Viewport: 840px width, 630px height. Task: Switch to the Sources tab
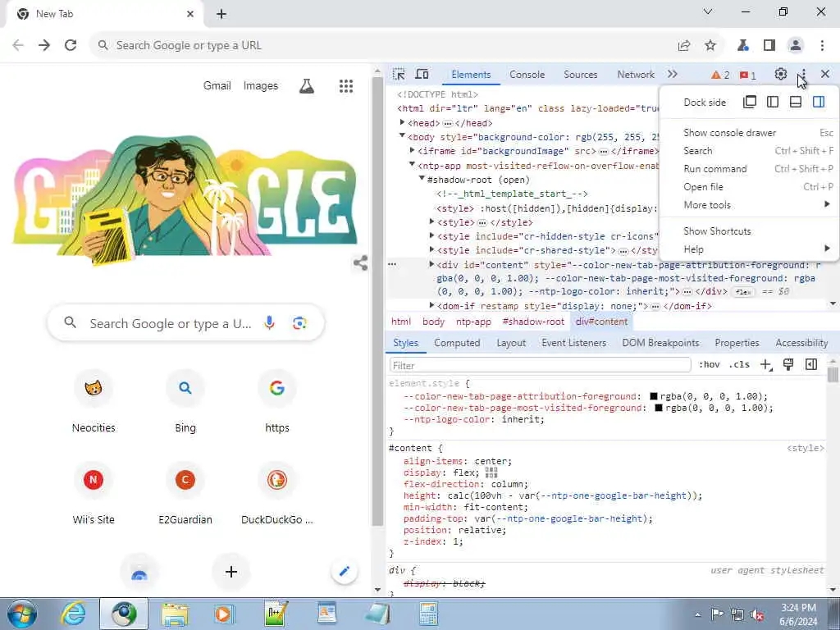[580, 75]
